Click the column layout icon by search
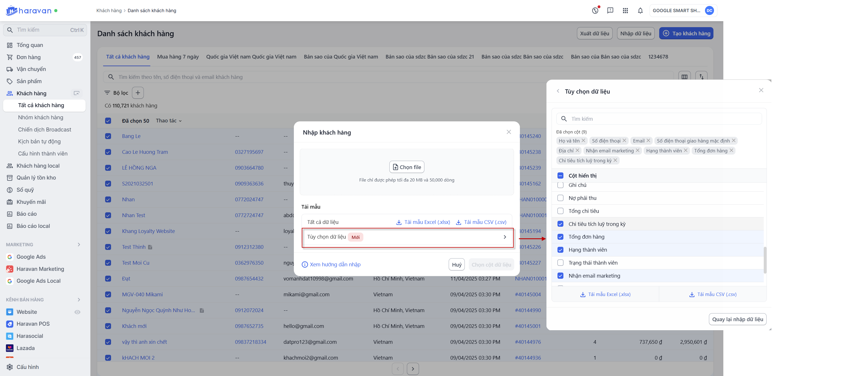 (684, 77)
